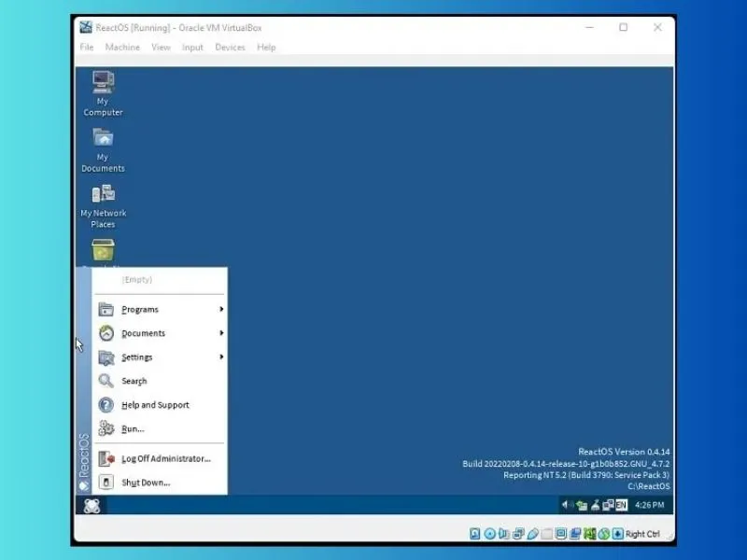Viewport: 747px width, 560px height.
Task: Click the ReactOS Start button
Action: [x=92, y=505]
